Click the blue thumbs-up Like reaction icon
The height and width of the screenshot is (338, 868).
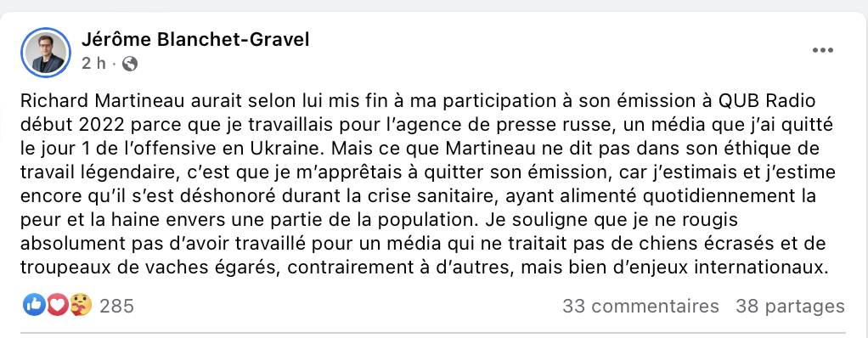(34, 304)
